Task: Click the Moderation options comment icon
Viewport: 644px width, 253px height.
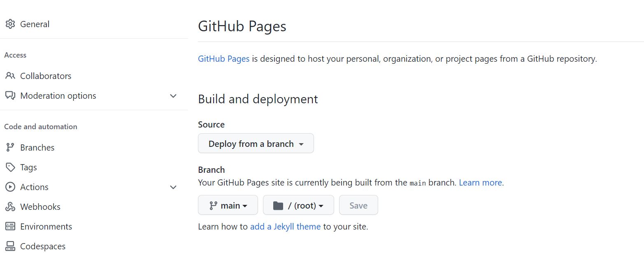Action: click(10, 95)
